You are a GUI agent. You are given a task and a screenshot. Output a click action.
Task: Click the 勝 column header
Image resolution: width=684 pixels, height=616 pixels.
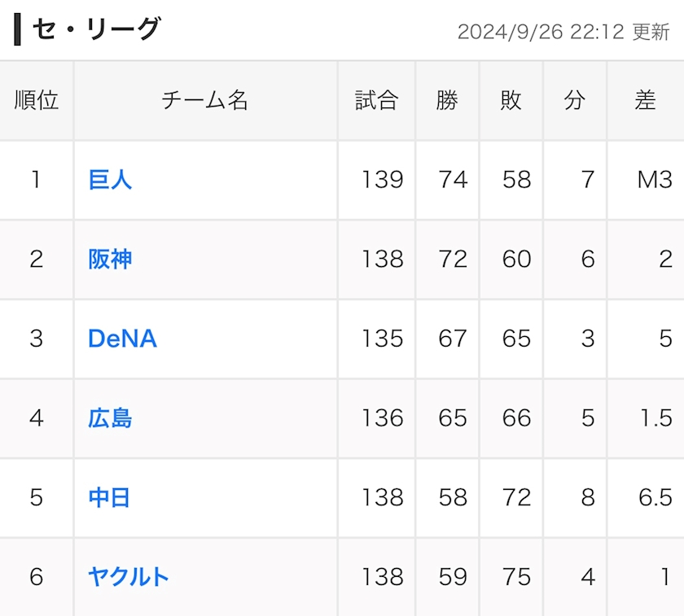(x=447, y=100)
